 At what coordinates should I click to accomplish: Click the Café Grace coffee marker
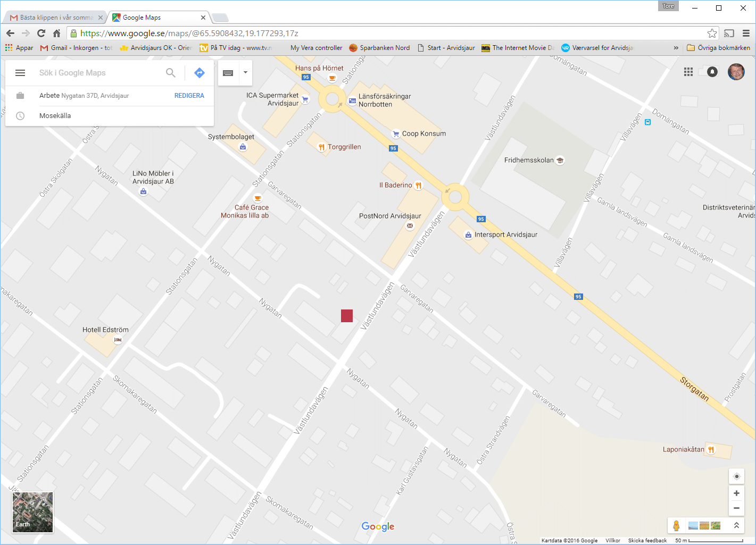[258, 198]
